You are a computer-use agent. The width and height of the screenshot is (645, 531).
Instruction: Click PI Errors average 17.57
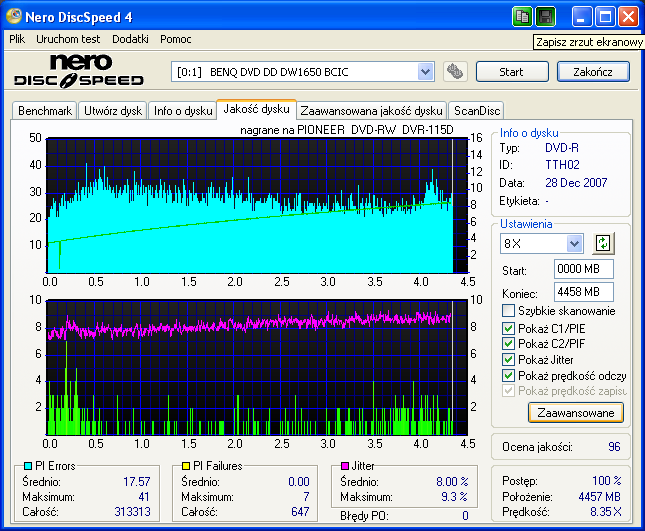137,482
